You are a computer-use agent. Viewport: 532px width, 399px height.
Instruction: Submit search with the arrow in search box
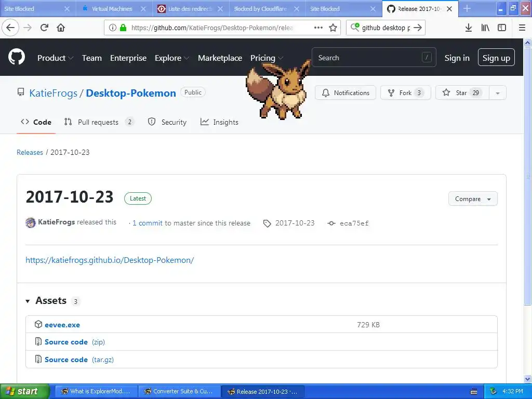[x=418, y=28]
